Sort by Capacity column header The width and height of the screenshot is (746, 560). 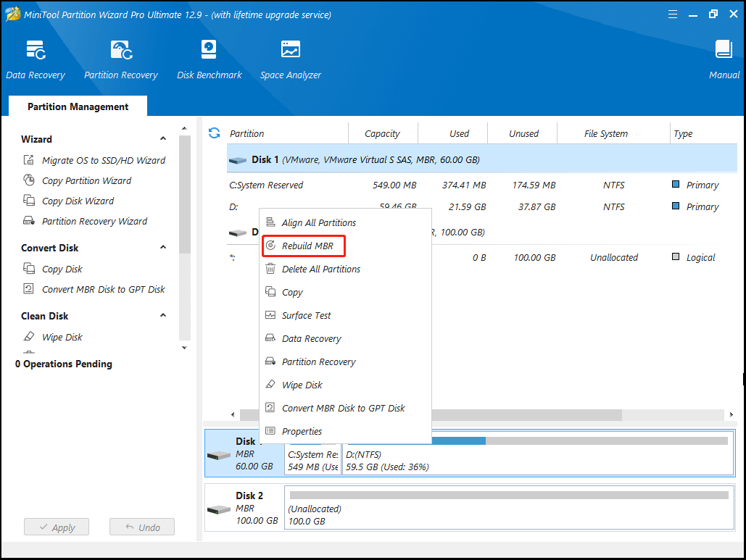(x=383, y=133)
